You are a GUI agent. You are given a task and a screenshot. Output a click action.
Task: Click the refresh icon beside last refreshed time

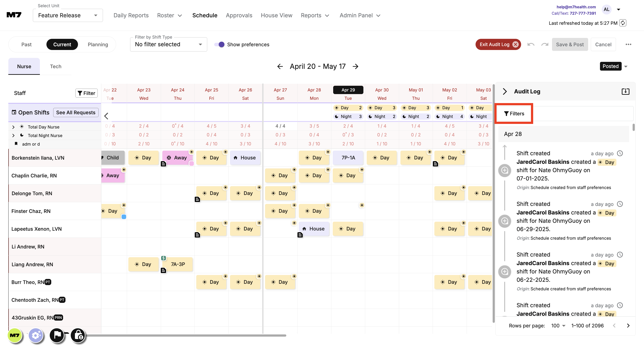[623, 23]
